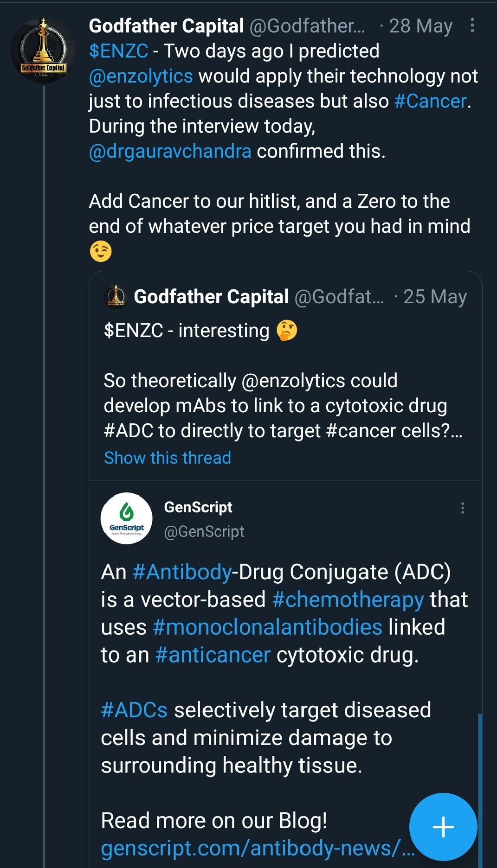Image resolution: width=497 pixels, height=868 pixels.
Task: Tap the #anticancer hashtag
Action: click(213, 655)
